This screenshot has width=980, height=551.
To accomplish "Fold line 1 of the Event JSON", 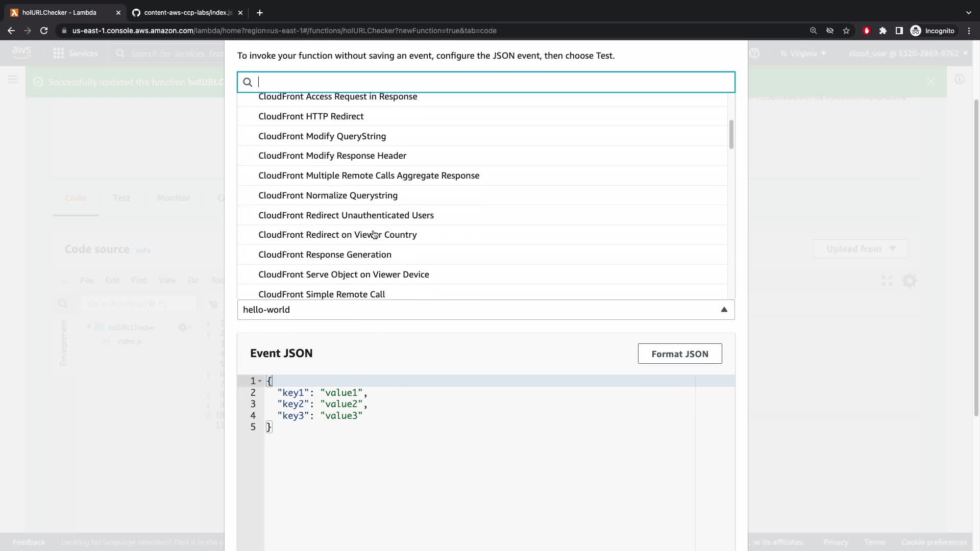I will (260, 381).
